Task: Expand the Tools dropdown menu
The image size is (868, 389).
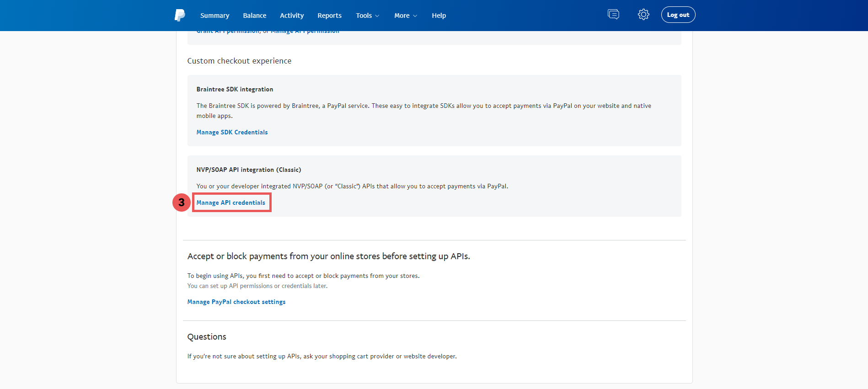Action: [x=368, y=16]
